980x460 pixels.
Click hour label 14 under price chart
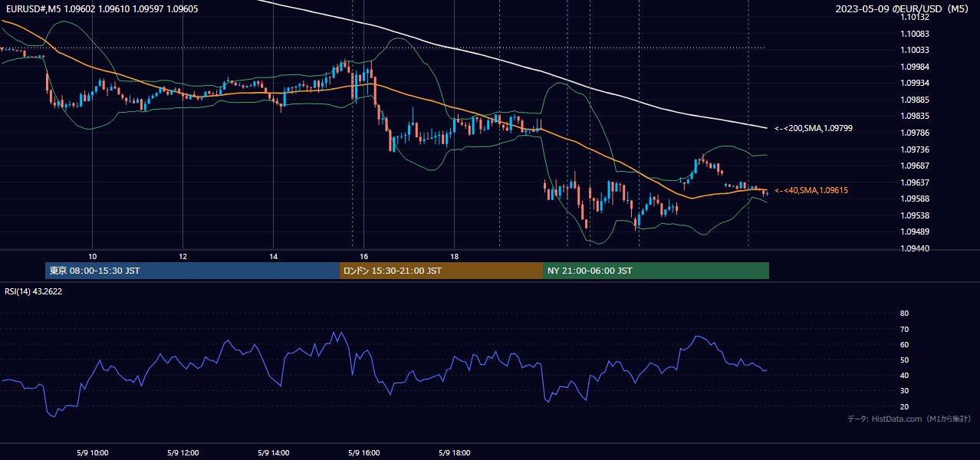[x=273, y=256]
